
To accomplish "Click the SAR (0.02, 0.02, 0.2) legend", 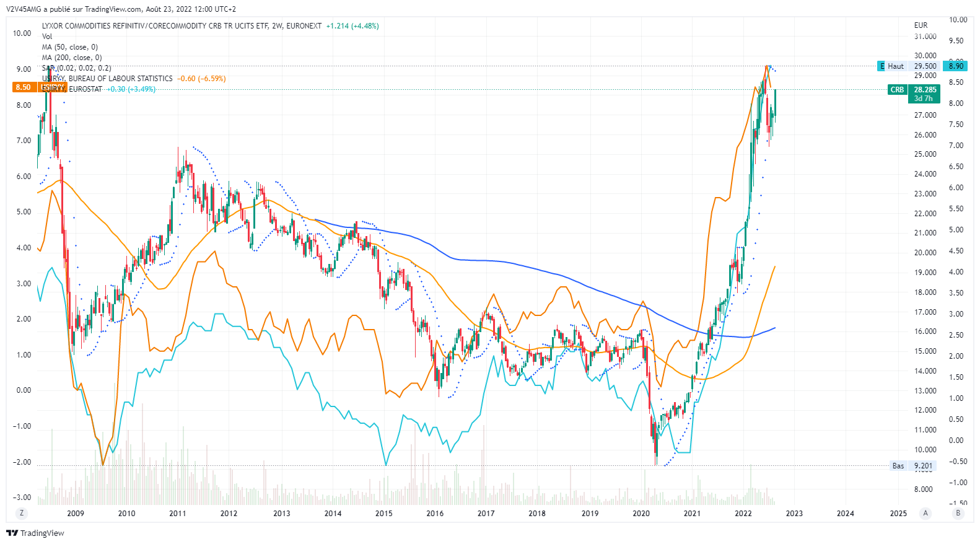I will (x=77, y=68).
